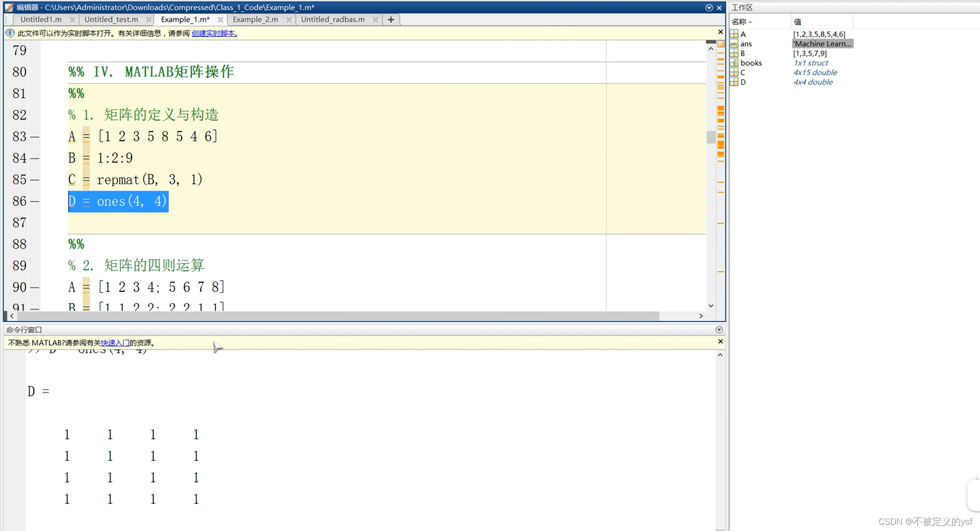Click the matrix icon for variable D
The width and height of the screenshot is (980, 531).
734,82
